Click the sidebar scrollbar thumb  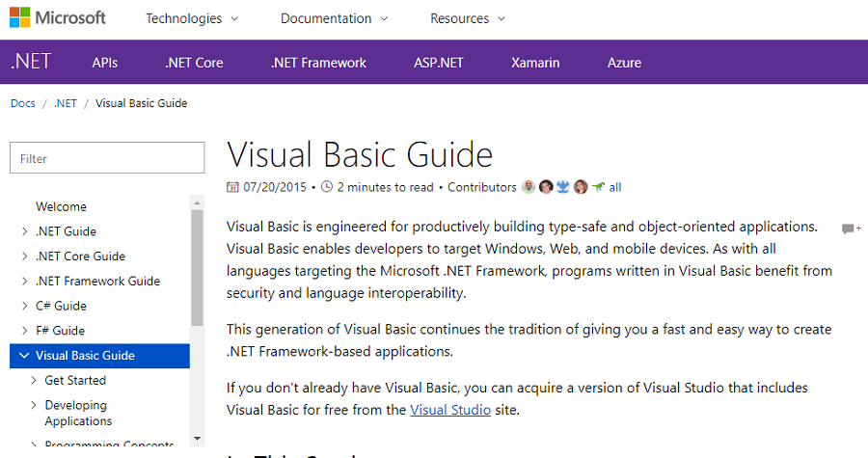point(197,268)
